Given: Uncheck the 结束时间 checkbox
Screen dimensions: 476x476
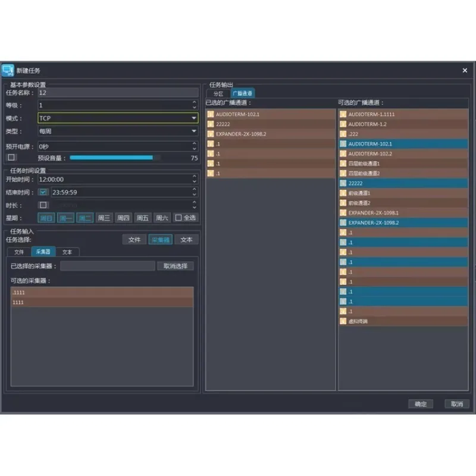Looking at the screenshot, I should 42,192.
